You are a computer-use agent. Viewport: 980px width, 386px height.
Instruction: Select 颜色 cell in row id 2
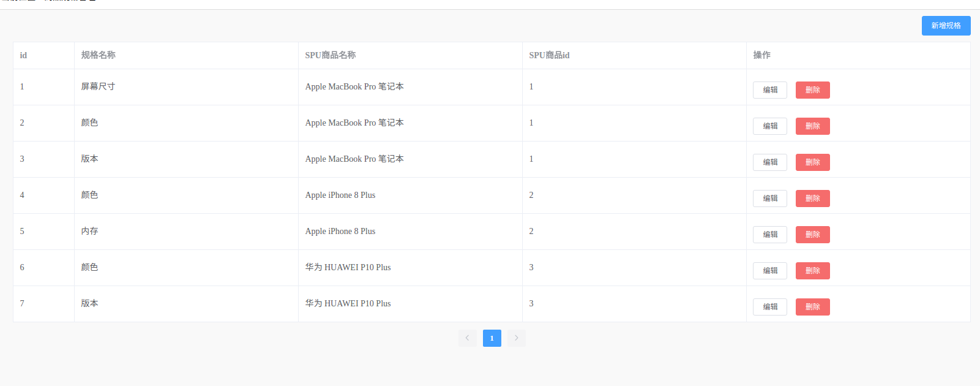(x=187, y=123)
